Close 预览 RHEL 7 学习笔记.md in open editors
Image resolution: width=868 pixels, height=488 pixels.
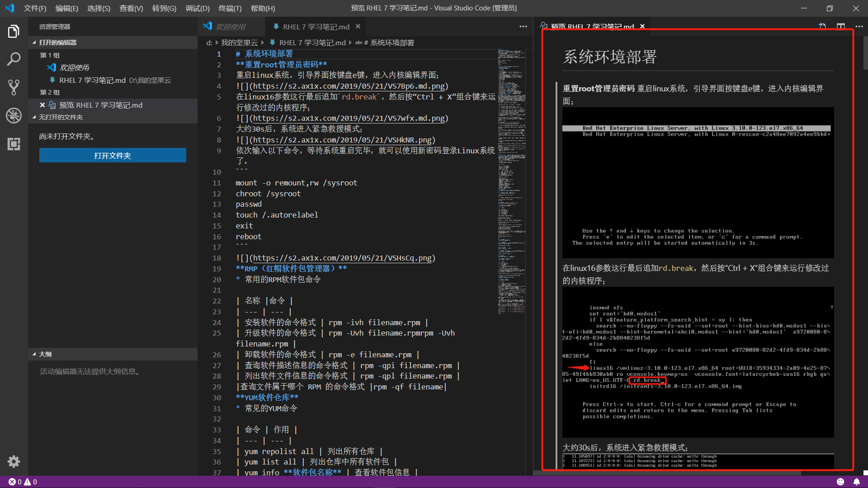42,105
